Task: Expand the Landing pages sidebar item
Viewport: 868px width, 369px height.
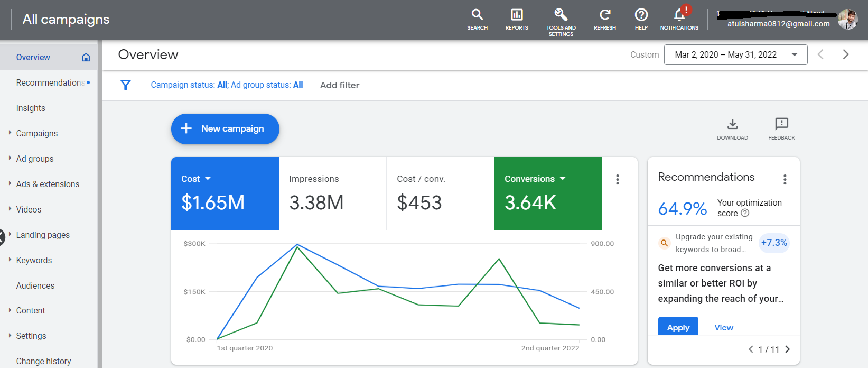Action: [10, 234]
